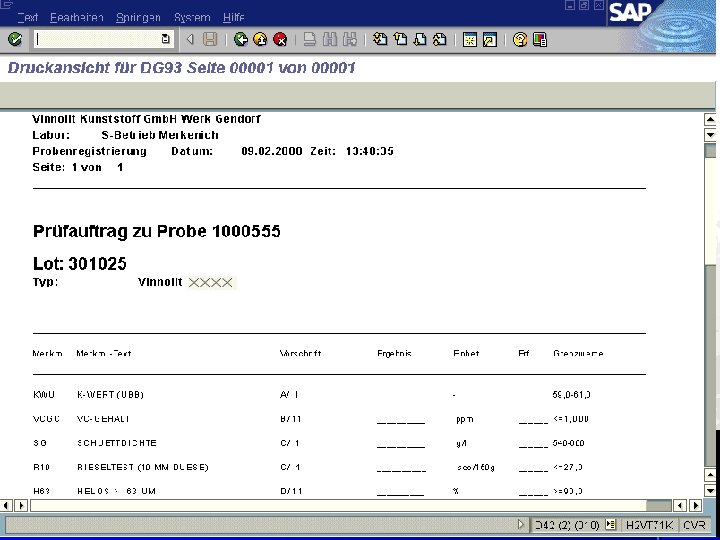Jump to last page icon
The width and height of the screenshot is (720, 540).
439,39
